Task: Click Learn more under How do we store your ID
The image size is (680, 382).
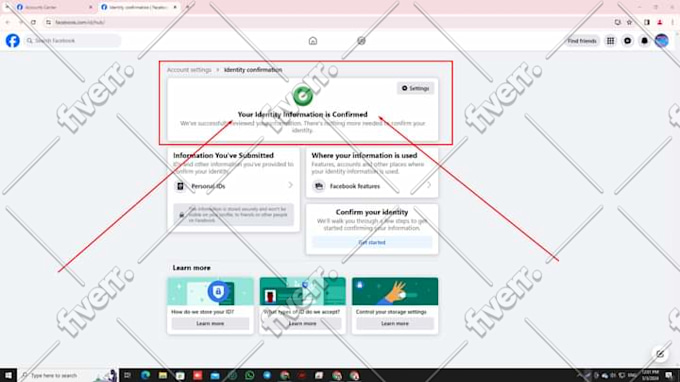Action: pyautogui.click(x=210, y=323)
